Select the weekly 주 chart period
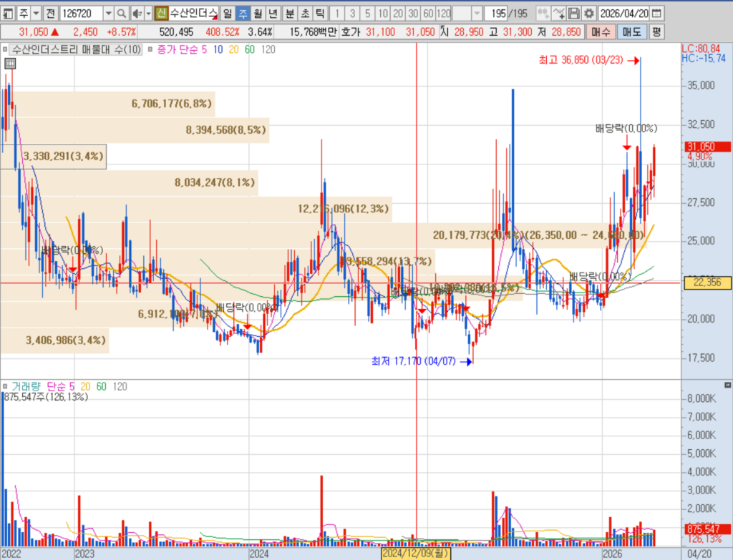 click(x=243, y=13)
